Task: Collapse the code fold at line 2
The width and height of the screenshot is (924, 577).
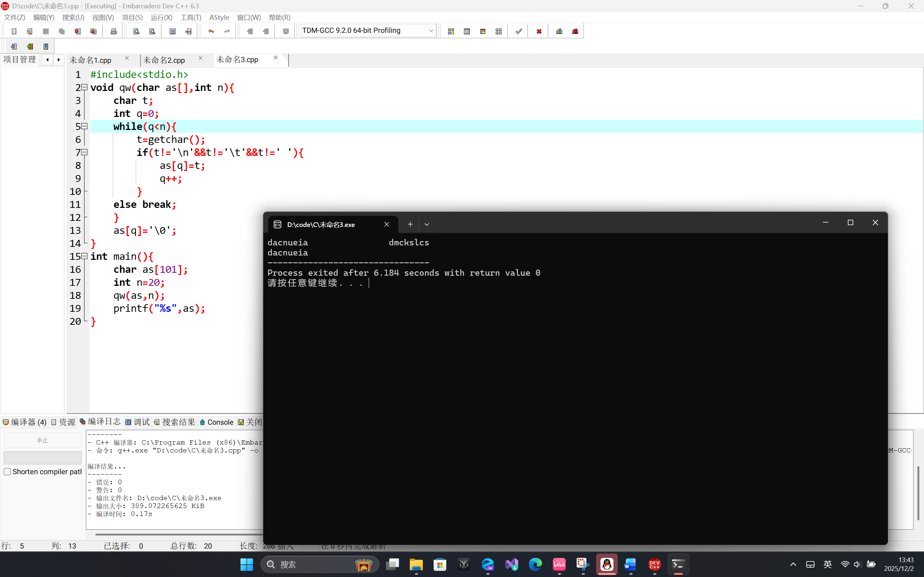Action: [85, 87]
